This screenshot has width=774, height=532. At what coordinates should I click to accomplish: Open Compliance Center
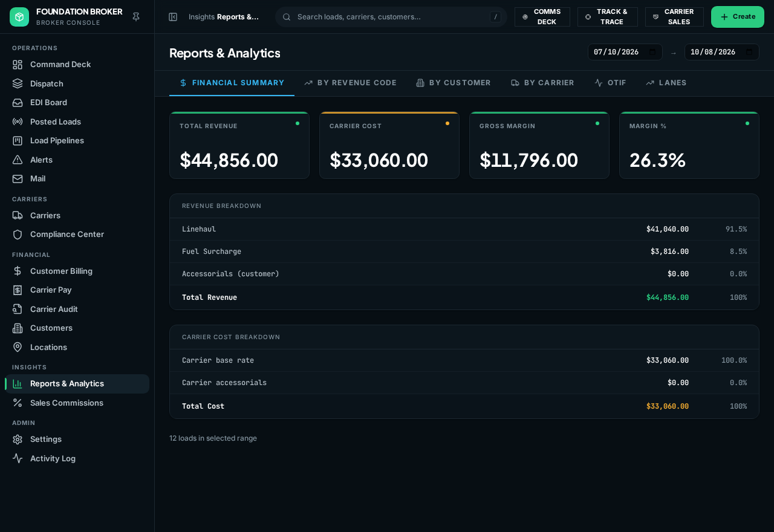tap(77, 234)
